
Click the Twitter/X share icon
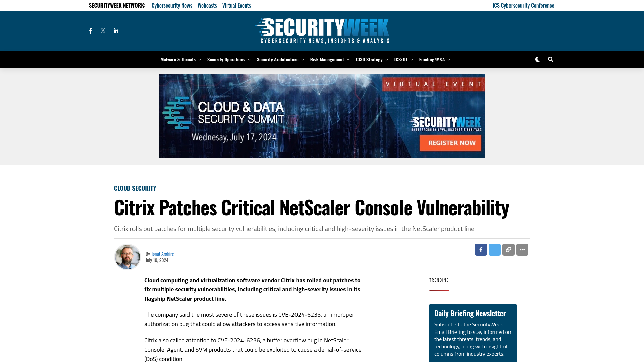494,250
